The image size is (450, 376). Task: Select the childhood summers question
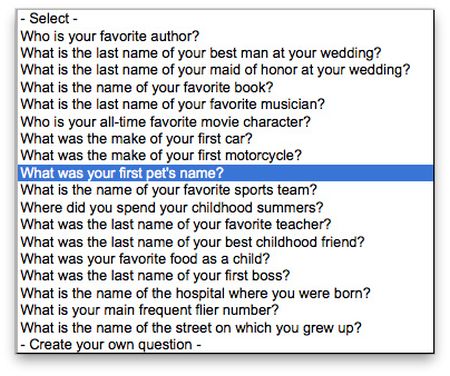(225, 207)
